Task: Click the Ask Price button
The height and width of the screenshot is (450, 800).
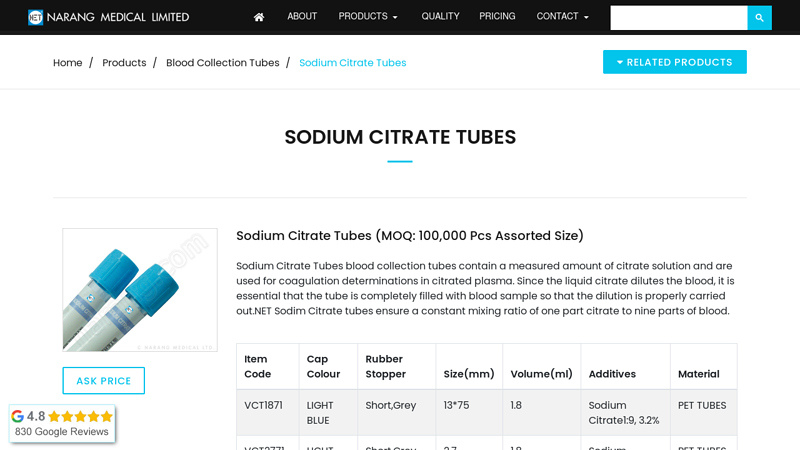Action: pos(104,381)
